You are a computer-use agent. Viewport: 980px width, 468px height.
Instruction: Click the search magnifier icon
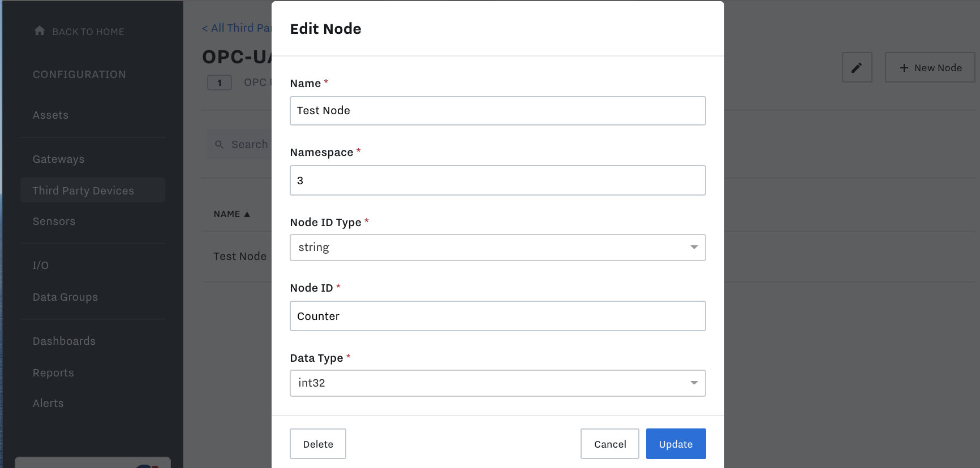coord(220,145)
